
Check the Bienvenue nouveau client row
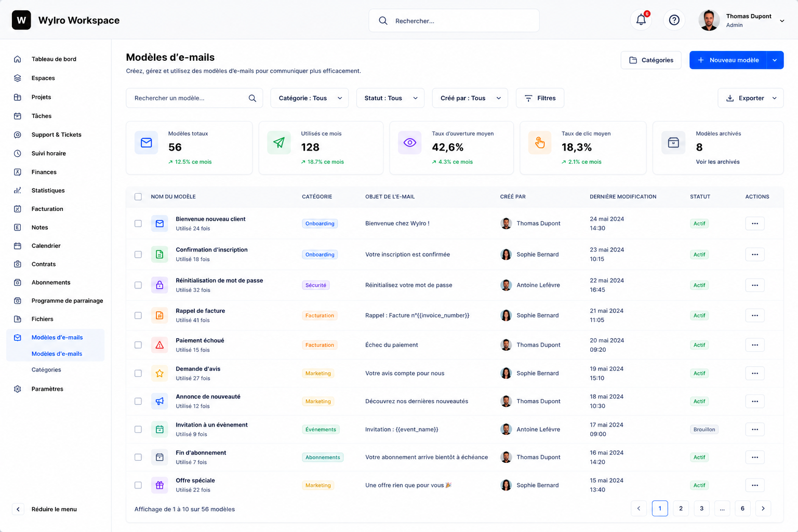click(138, 223)
